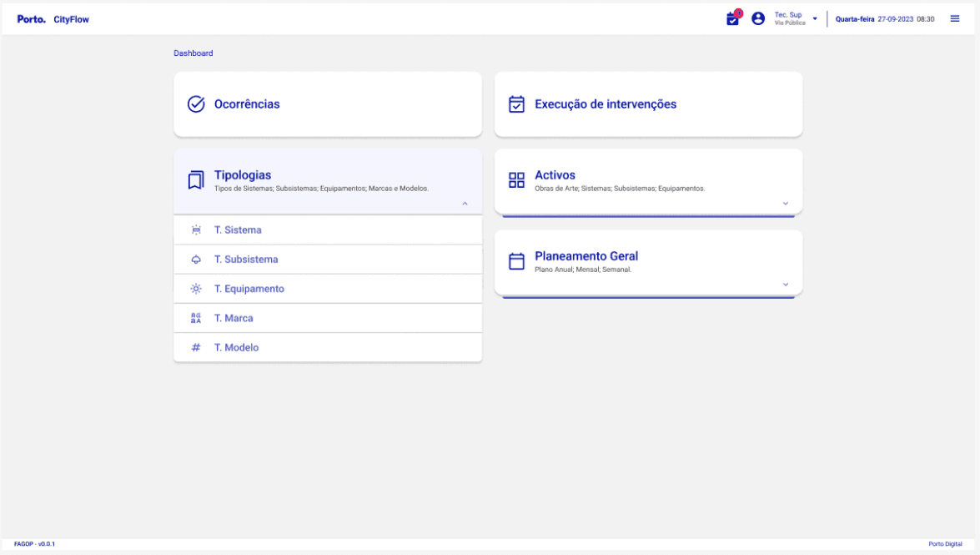
Task: Click the Planeamento Geral calendar icon
Action: (x=516, y=261)
